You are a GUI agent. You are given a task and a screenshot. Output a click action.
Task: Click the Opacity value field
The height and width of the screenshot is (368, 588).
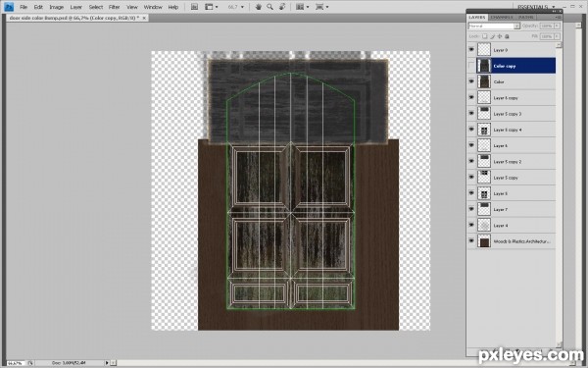coord(547,26)
